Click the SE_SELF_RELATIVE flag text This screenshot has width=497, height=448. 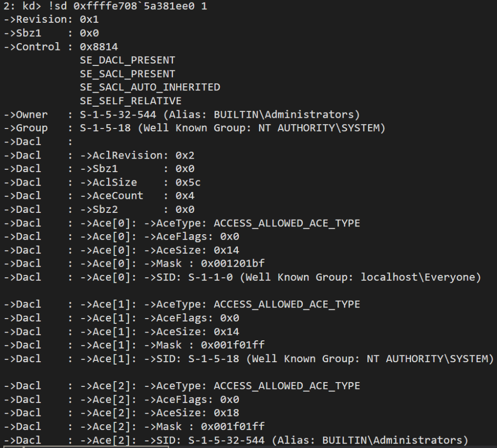[131, 101]
